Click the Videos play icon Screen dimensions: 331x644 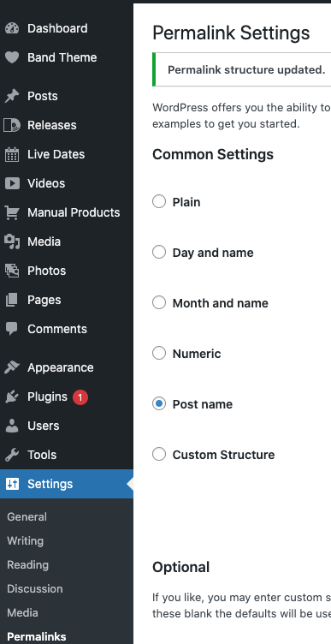(x=12, y=183)
